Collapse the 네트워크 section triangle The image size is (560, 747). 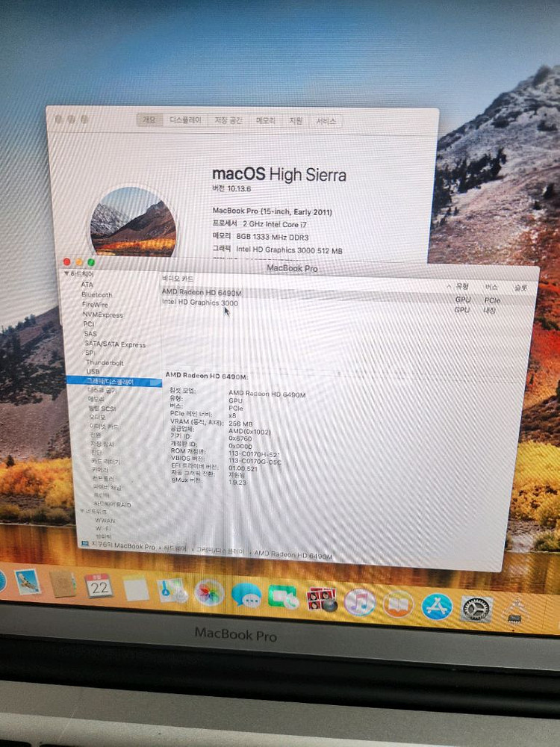(x=81, y=511)
